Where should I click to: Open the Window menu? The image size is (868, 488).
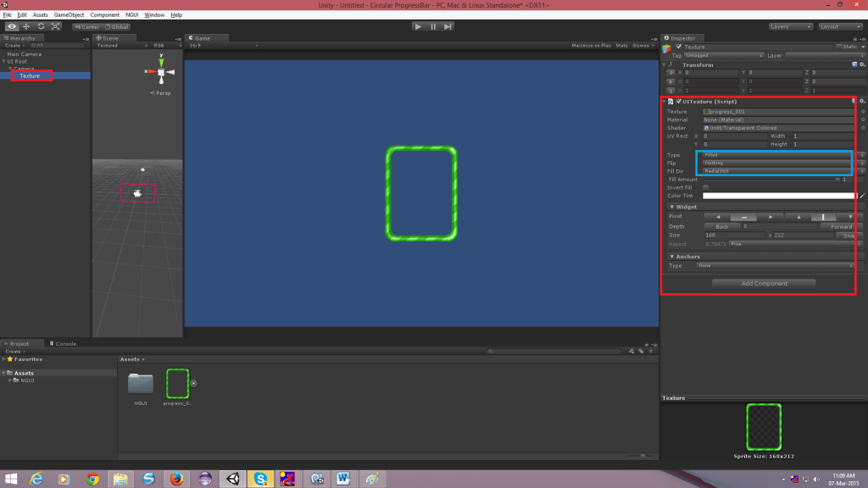(x=154, y=15)
